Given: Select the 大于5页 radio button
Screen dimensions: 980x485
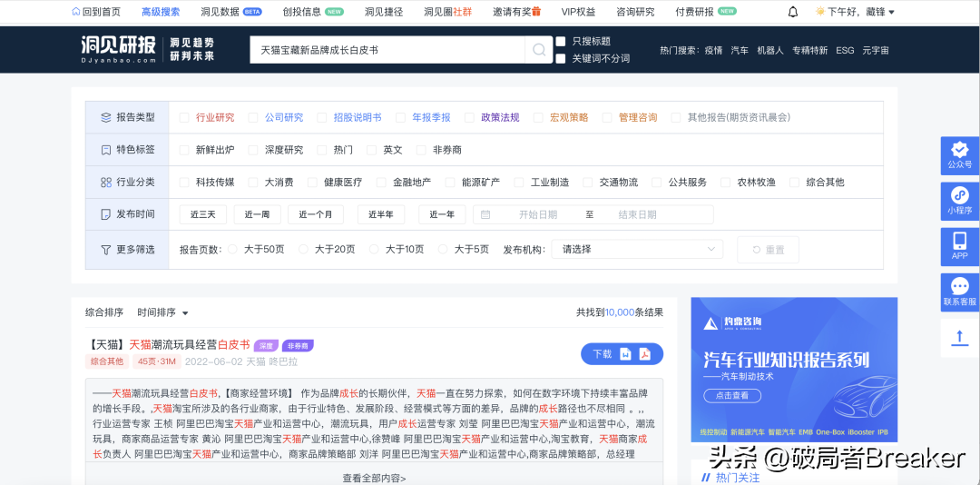Looking at the screenshot, I should pyautogui.click(x=443, y=249).
